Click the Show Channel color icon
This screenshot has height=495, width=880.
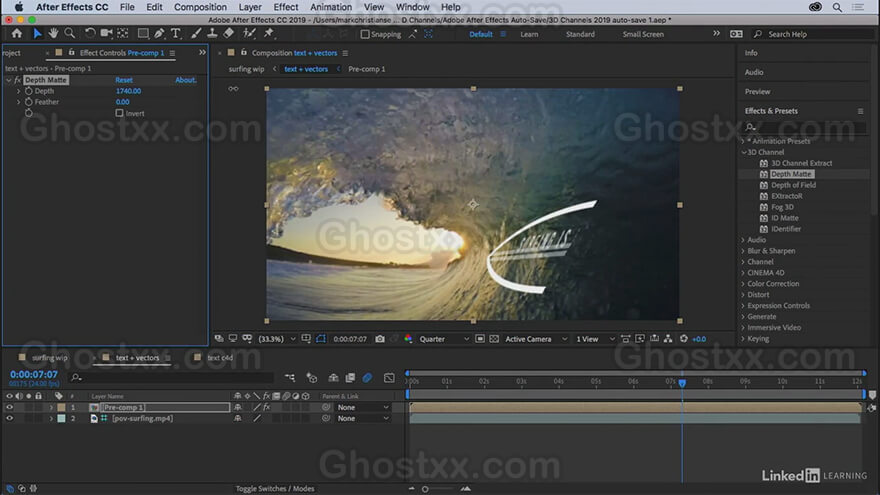coord(408,339)
